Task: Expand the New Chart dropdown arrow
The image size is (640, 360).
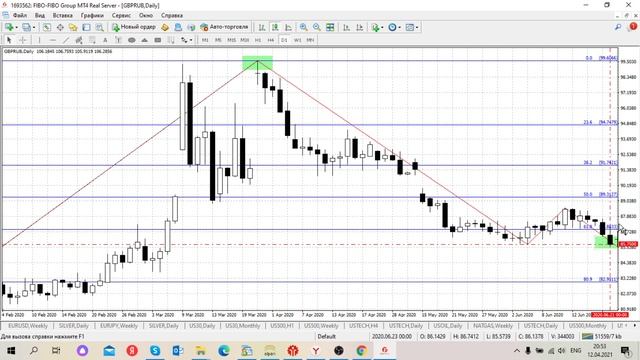Action: tap(16, 27)
